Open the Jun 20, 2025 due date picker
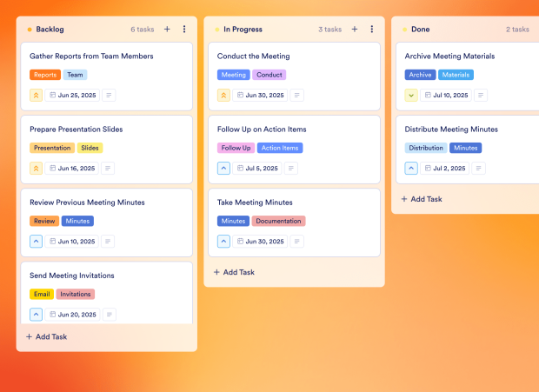The height and width of the screenshot is (392, 539). 72,315
